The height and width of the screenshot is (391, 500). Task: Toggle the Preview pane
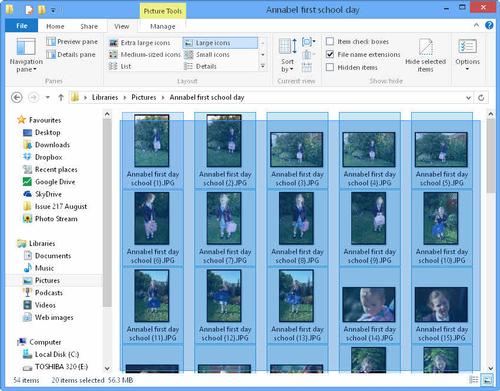coord(72,42)
